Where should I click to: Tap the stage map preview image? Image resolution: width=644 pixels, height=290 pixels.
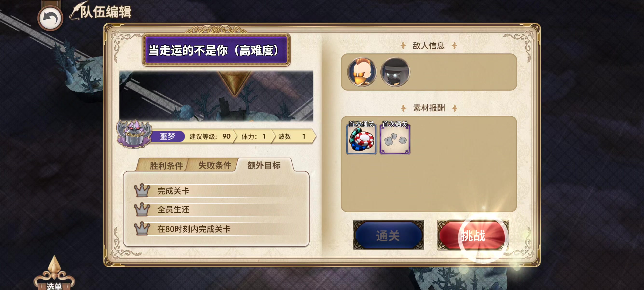point(216,96)
